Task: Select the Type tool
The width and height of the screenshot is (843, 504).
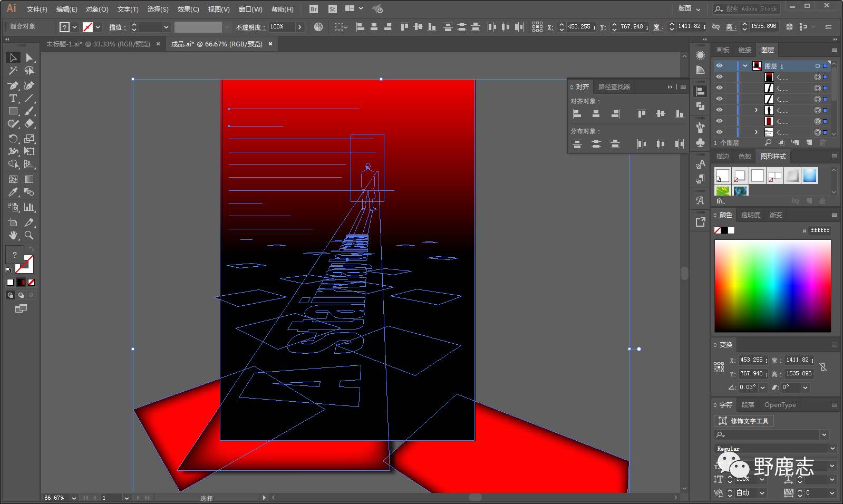Action: [13, 99]
